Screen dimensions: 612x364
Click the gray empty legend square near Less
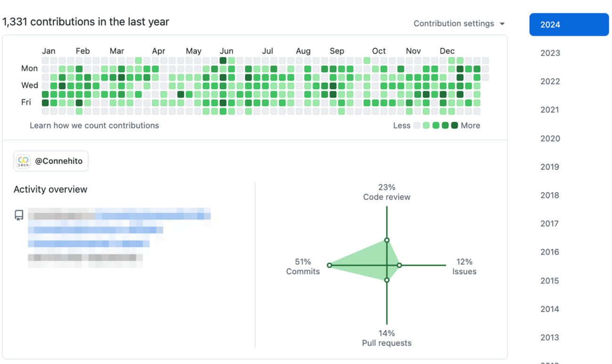pos(417,126)
